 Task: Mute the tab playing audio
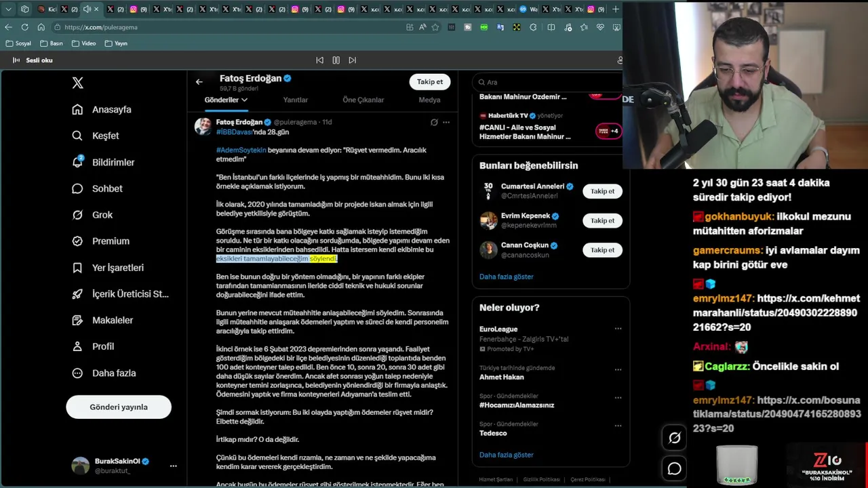[87, 9]
